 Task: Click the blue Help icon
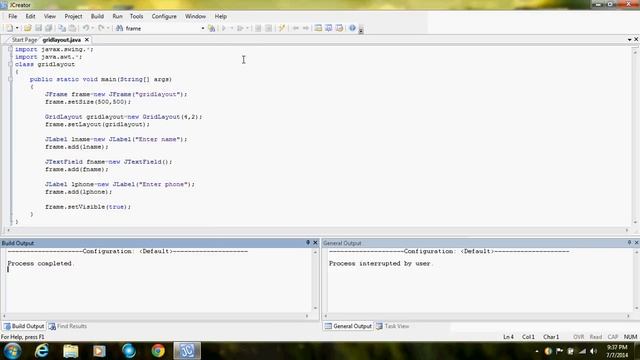point(352,28)
